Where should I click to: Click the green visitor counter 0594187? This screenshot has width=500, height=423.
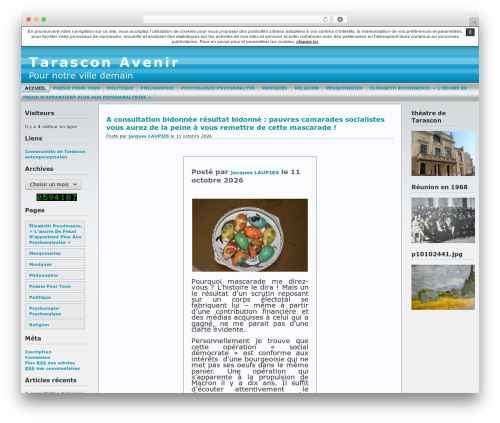(57, 197)
